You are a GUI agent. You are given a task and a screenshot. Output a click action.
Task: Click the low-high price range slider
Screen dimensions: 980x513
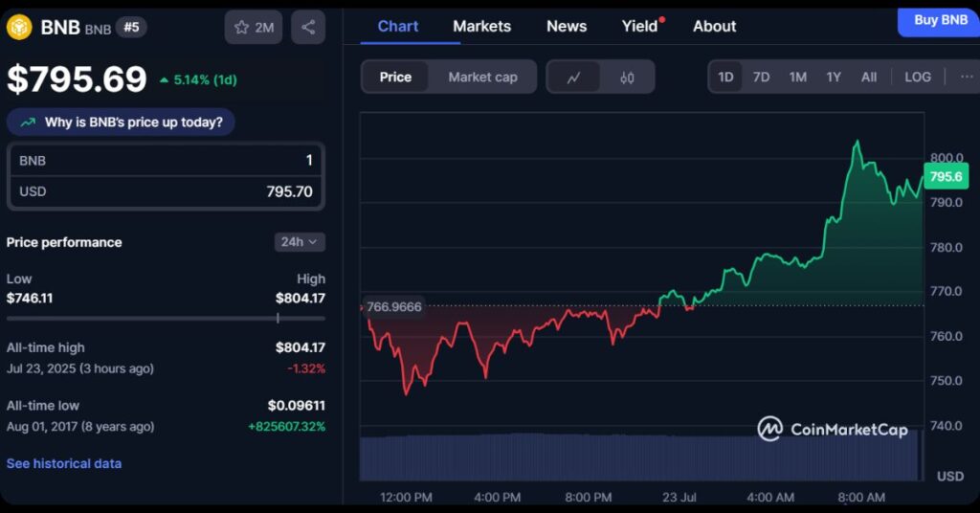coord(166,319)
